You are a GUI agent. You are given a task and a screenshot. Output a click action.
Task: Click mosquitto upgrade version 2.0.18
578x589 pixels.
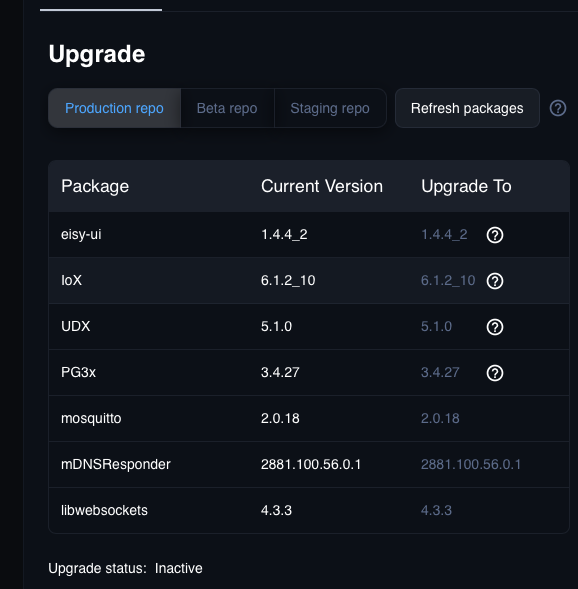click(x=440, y=418)
